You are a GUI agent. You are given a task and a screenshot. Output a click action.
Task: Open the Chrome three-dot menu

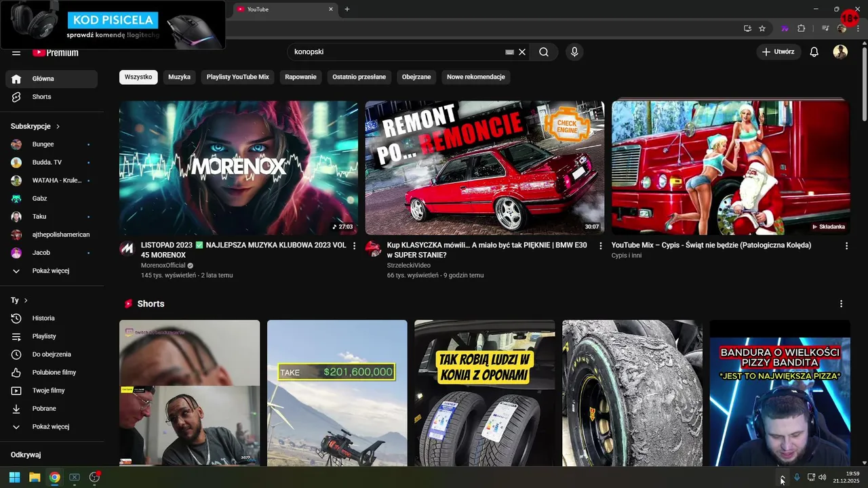click(859, 28)
